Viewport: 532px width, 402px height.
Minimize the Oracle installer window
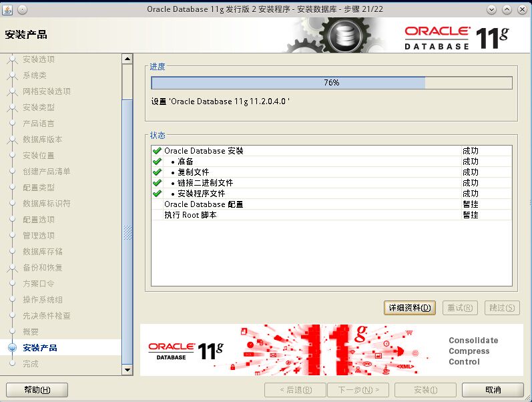coord(491,10)
